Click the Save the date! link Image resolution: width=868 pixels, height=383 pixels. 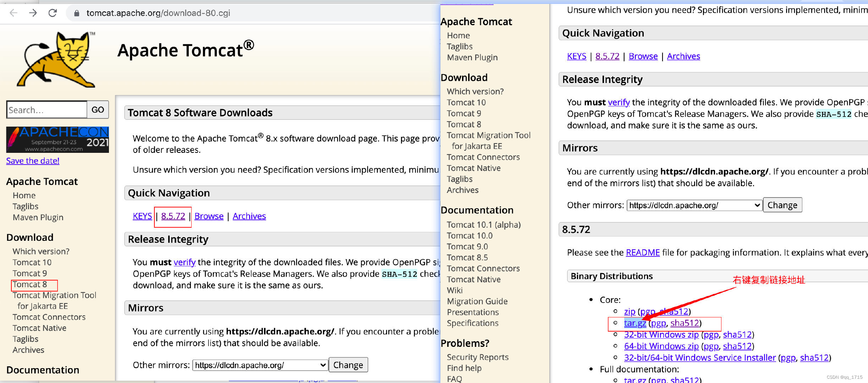click(x=32, y=161)
